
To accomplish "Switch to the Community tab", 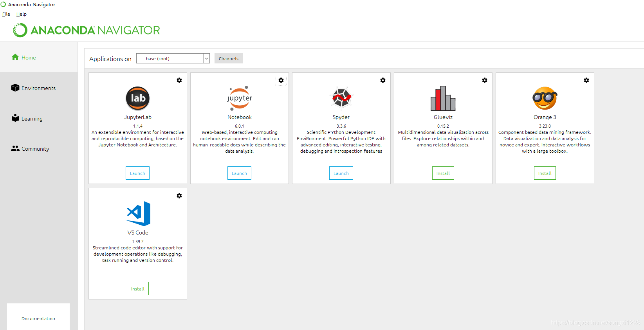I will 39,149.
